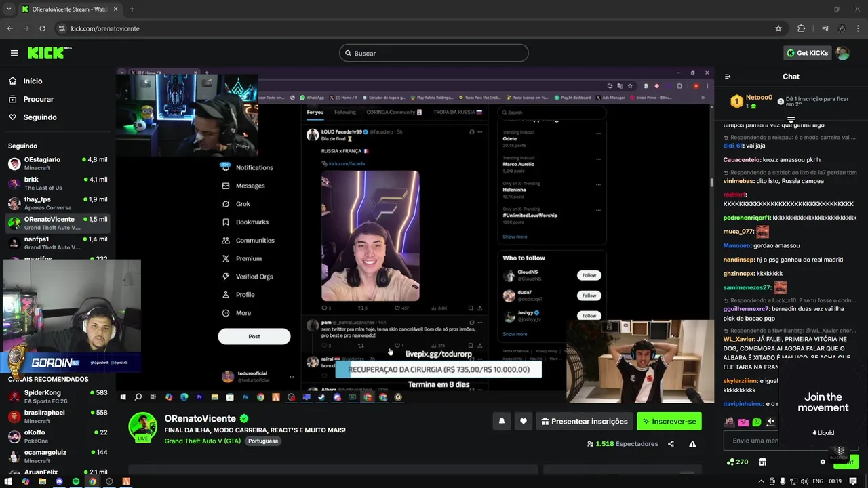Click the Post button in streamed X
This screenshot has width=868, height=488.
pyautogui.click(x=254, y=336)
